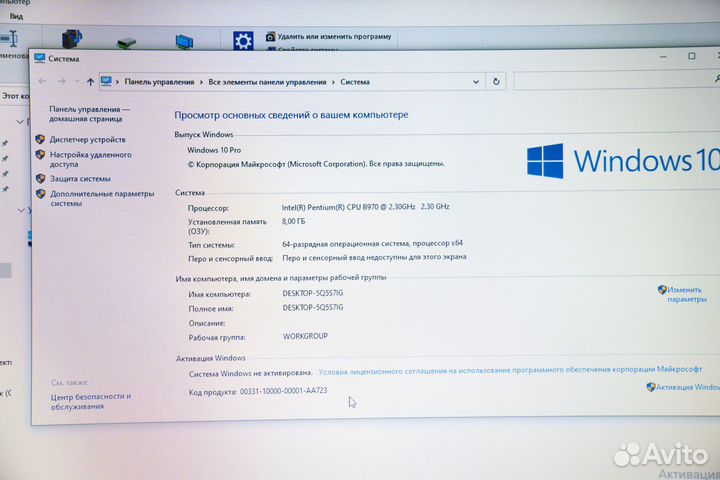Click product code '00331-10000-00001-AA723'
The width and height of the screenshot is (720, 480).
(x=283, y=391)
